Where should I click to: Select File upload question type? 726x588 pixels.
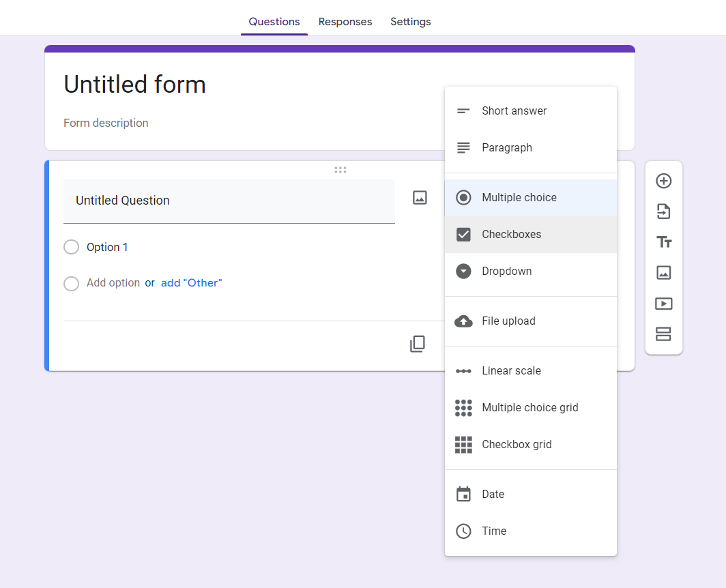[508, 321]
